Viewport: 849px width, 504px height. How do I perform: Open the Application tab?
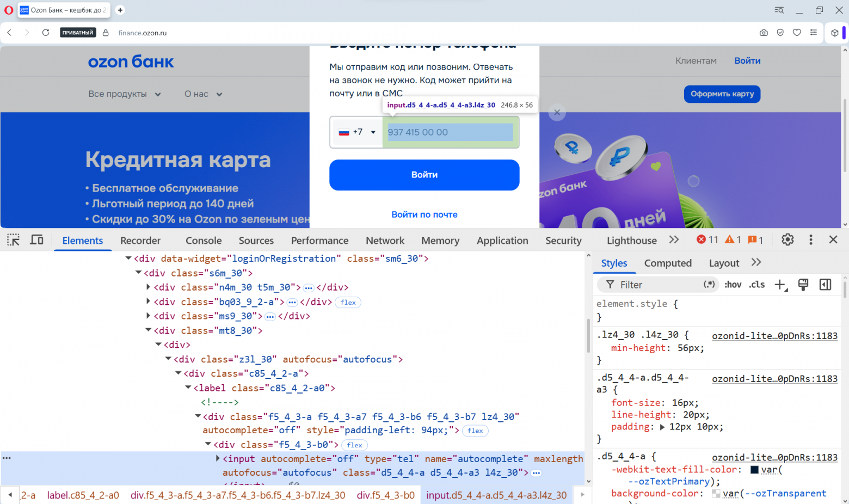pos(502,241)
